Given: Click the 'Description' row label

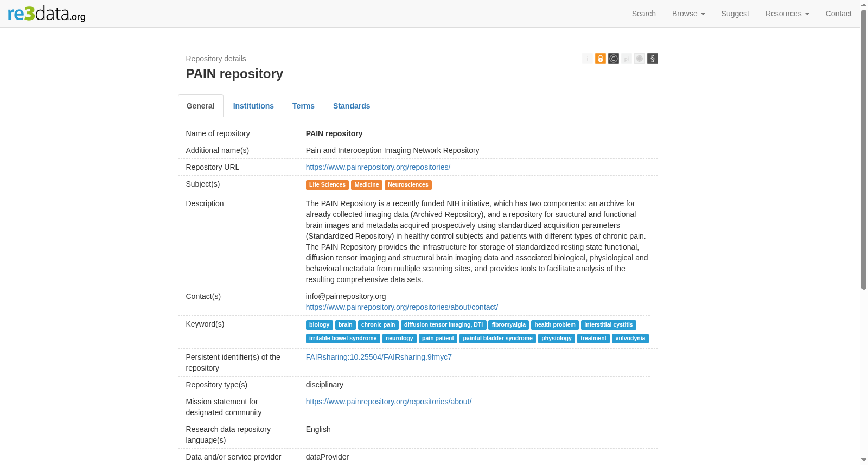Looking at the screenshot, I should (x=205, y=203).
